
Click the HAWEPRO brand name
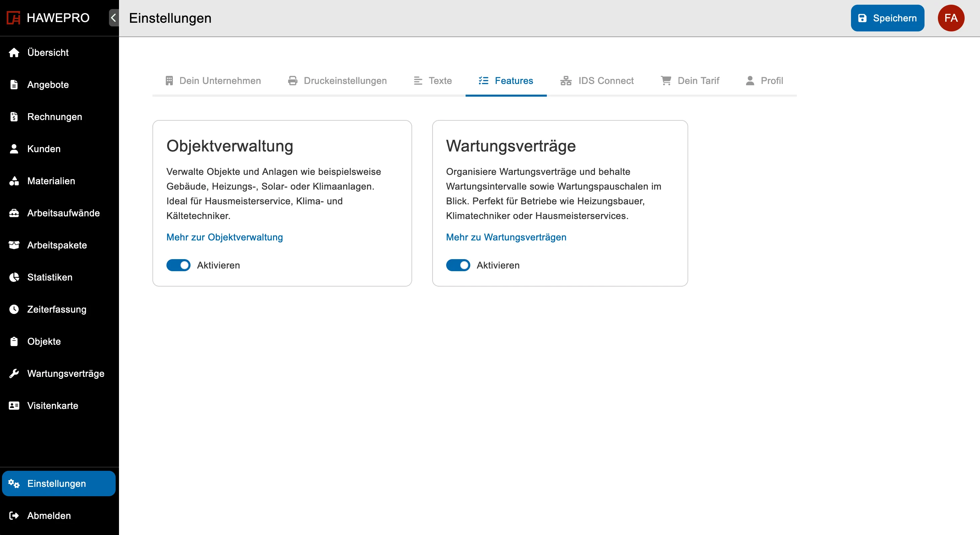point(58,18)
